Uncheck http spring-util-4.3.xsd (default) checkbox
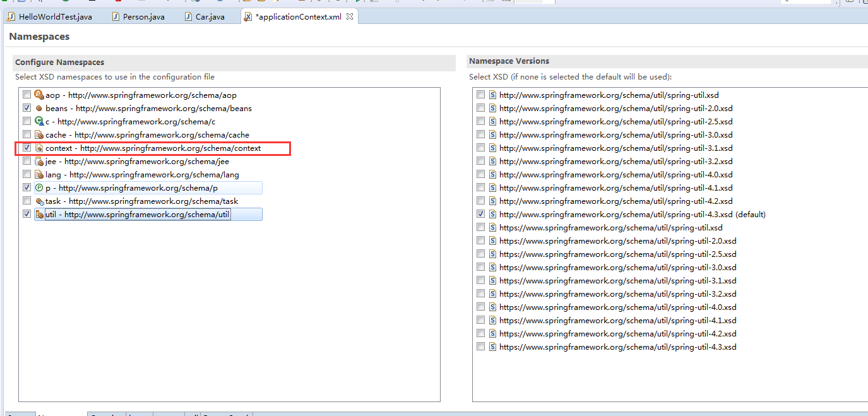Image resolution: width=868 pixels, height=416 pixels. coord(481,214)
